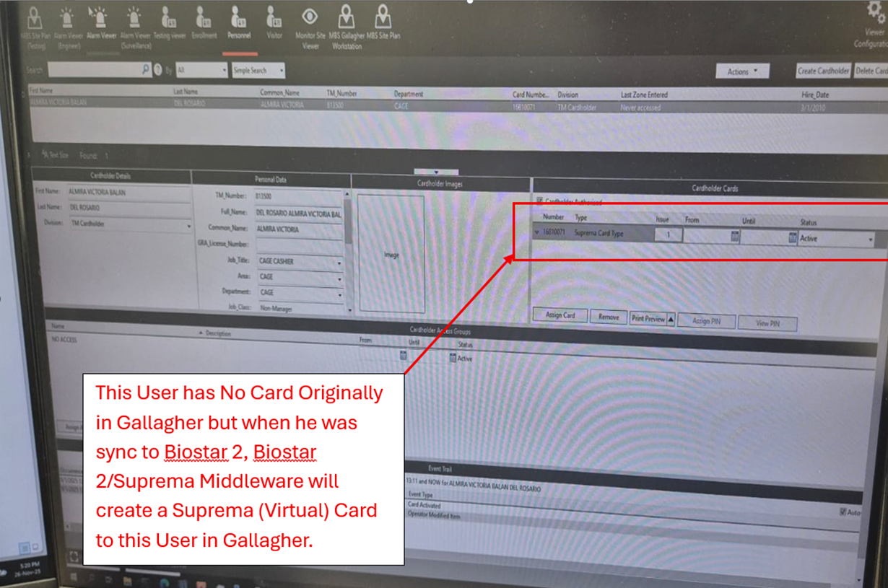Sort by the Hire_Date column header
The width and height of the screenshot is (888, 588).
(x=815, y=95)
